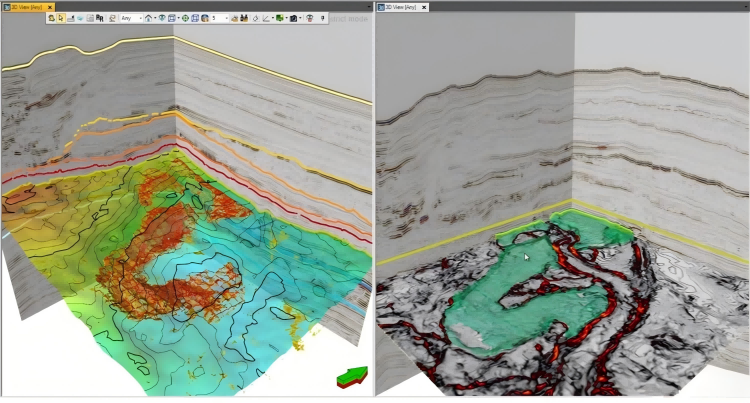This screenshot has height=403, width=750.
Task: Click the globe icon left of 5
Action: [205, 18]
